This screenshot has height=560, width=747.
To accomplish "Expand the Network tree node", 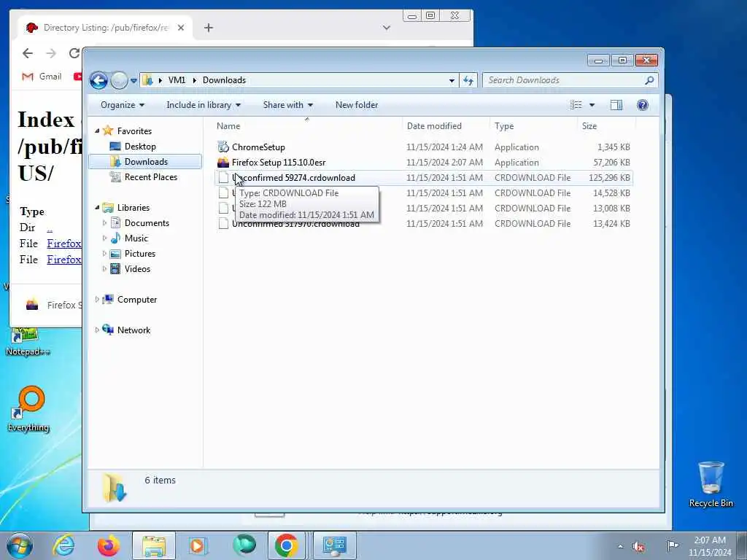I will coord(97,330).
